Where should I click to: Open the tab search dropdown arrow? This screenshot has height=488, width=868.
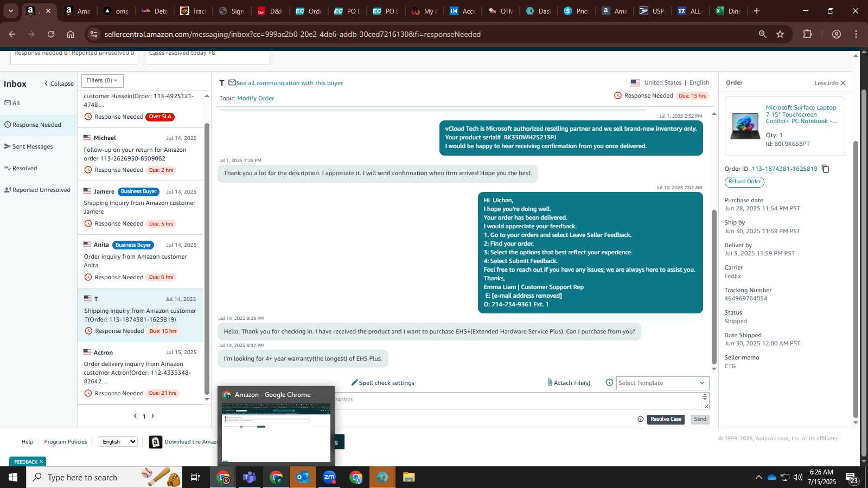(10, 11)
